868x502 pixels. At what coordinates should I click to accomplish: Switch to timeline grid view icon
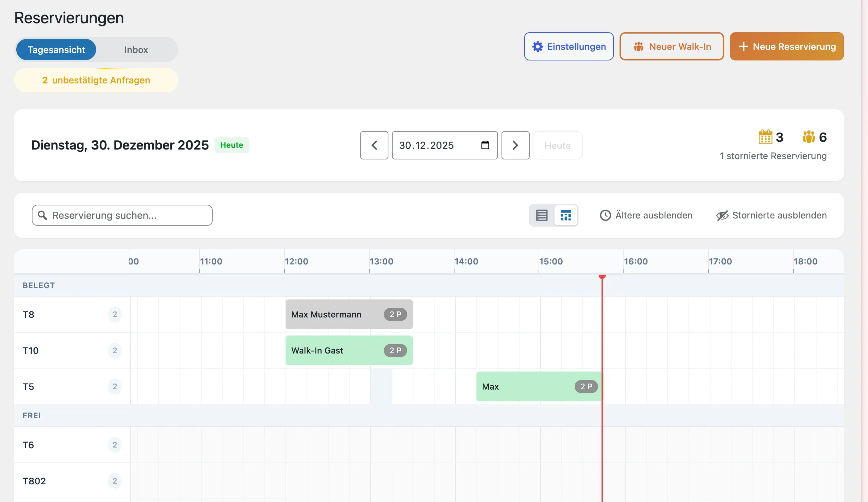pos(565,215)
